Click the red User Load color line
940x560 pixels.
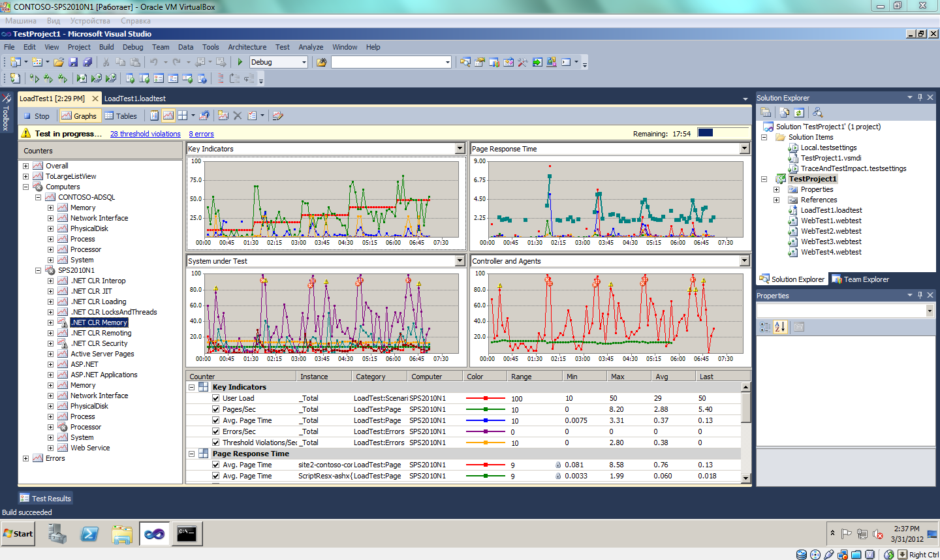click(x=485, y=398)
